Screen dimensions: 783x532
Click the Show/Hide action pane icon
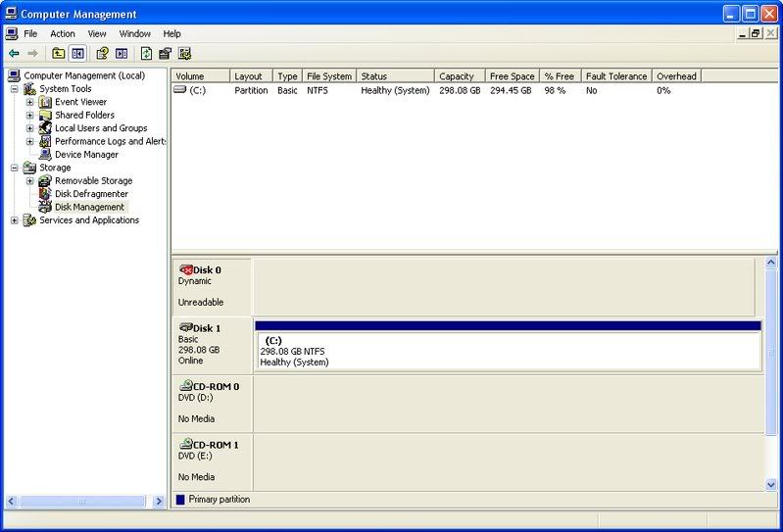pos(122,54)
